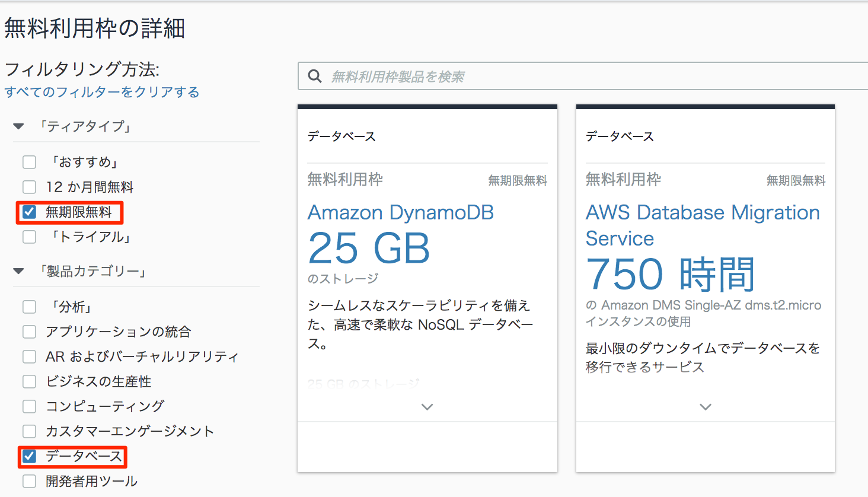The width and height of the screenshot is (868, 497).
Task: Check the 12 か月間無料 filter
Action: pos(29,187)
